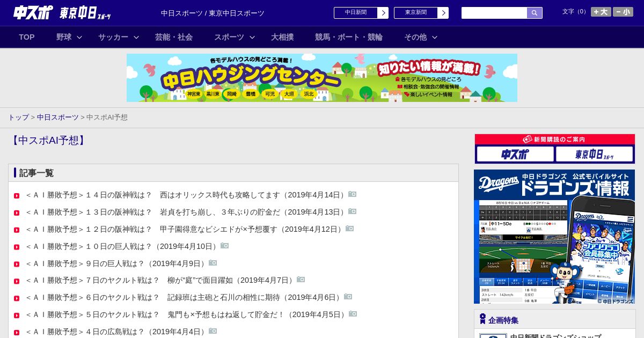The image size is (644, 338).
Task: Expand the サッカー menu chevron
Action: click(x=136, y=38)
